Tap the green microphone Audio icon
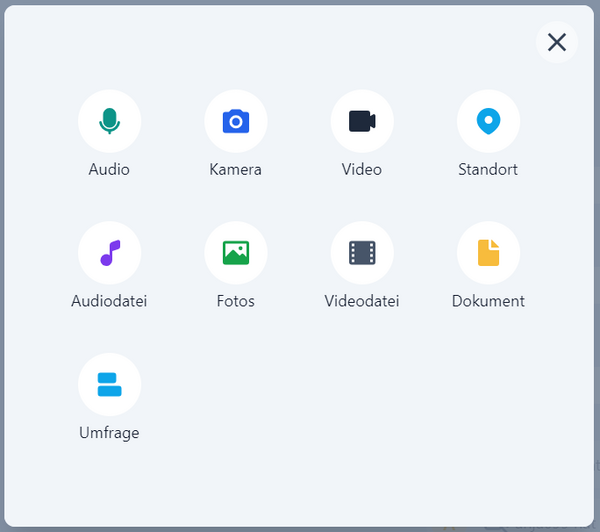This screenshot has width=600, height=532. [x=109, y=122]
